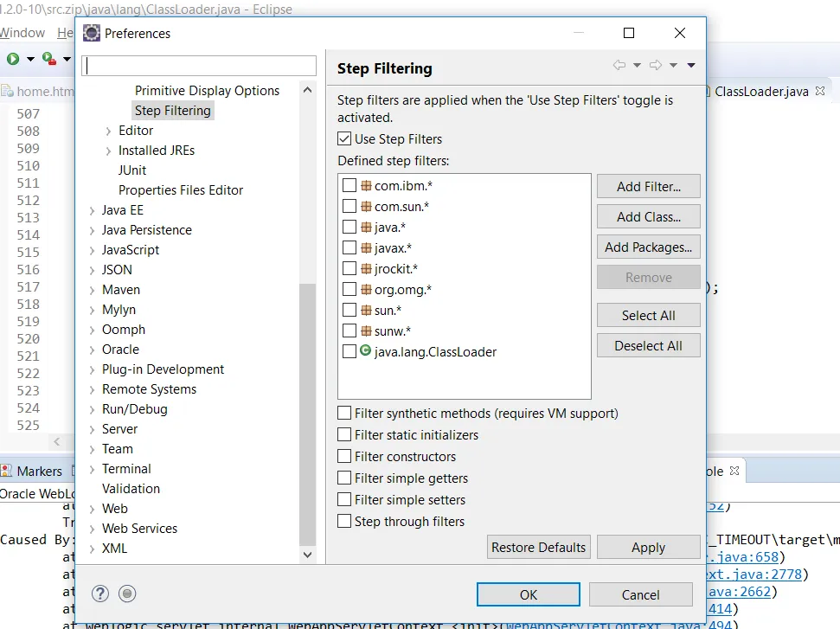Expand the Installed JREs tree node

tap(108, 151)
